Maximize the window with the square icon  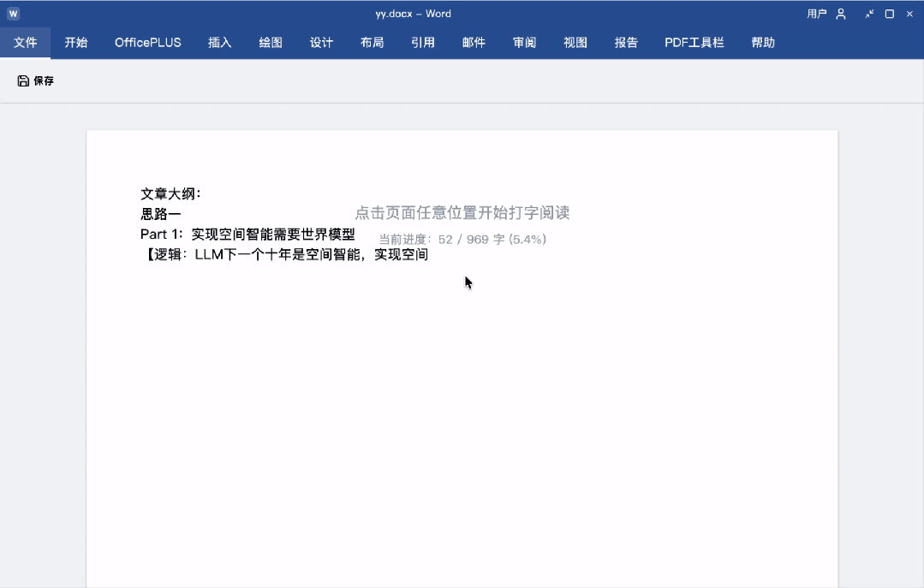coord(890,14)
